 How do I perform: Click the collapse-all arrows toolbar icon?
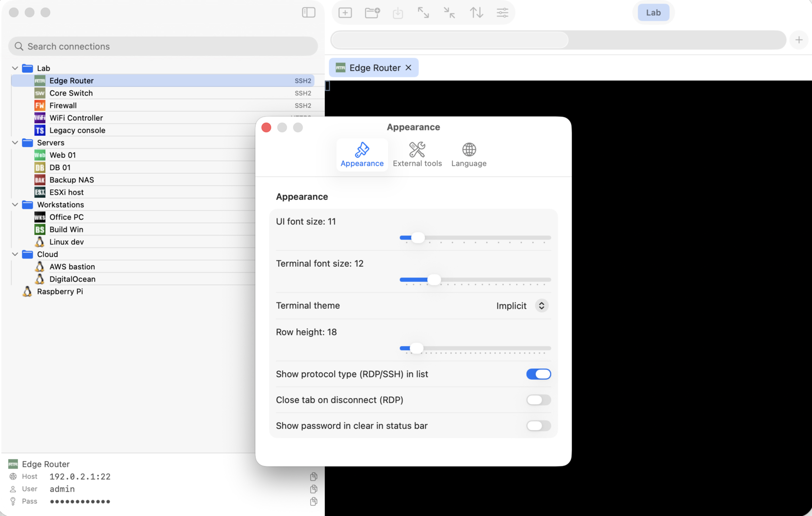click(450, 13)
